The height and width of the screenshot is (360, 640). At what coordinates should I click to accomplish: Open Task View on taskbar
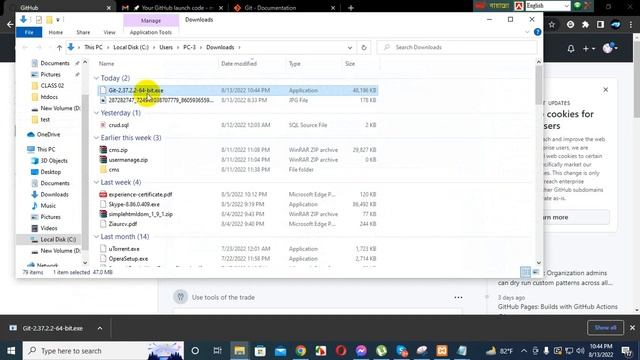[218, 351]
